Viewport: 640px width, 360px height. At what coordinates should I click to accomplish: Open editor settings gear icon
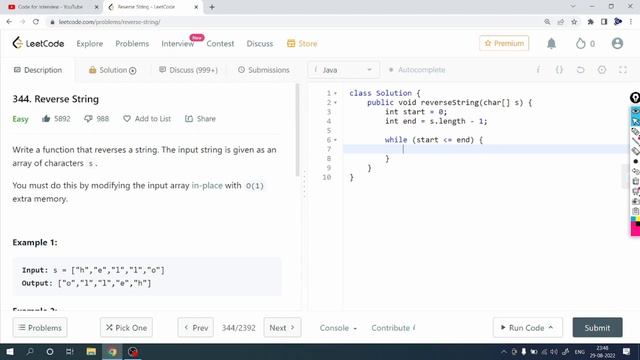pyautogui.click(x=602, y=70)
